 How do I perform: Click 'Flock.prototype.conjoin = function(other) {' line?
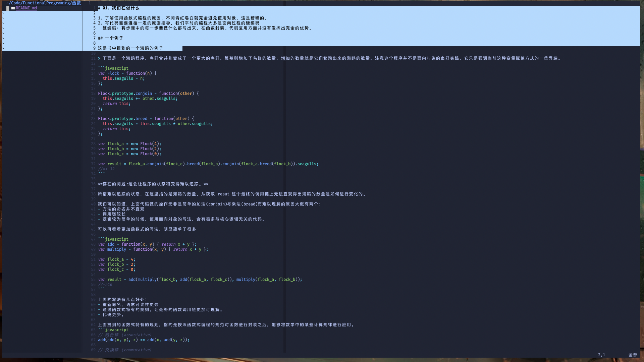148,94
